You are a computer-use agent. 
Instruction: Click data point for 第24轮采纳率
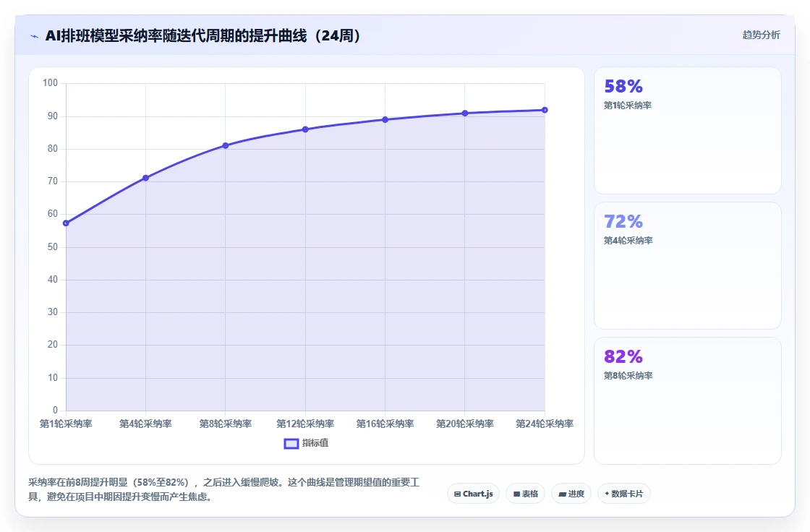coord(545,110)
